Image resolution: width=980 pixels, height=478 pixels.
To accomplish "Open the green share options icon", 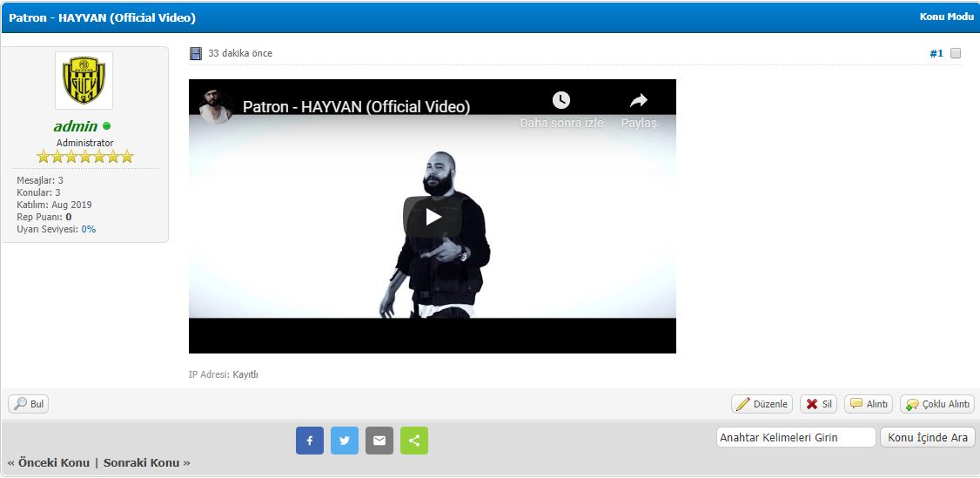I will click(414, 441).
